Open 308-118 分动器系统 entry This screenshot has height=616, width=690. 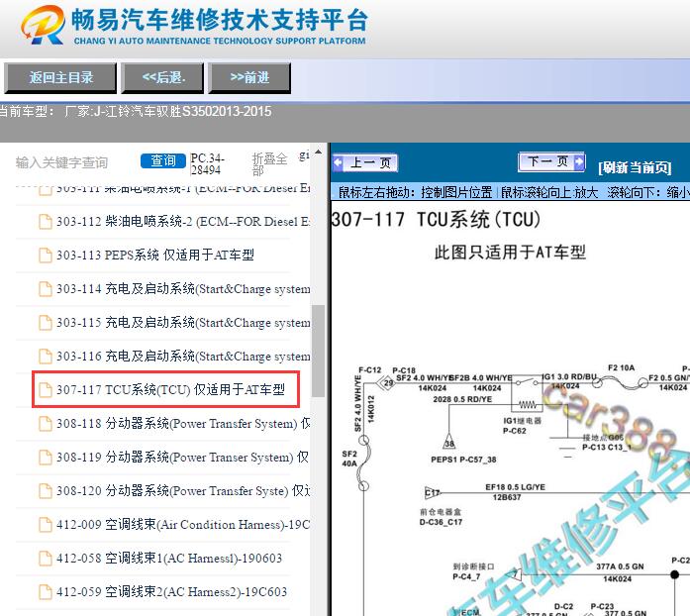pos(183,424)
